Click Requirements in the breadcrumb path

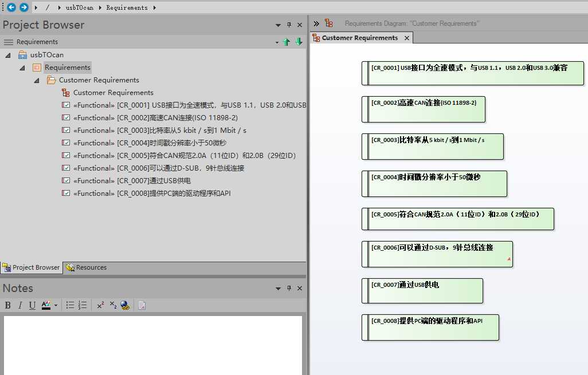coord(127,7)
